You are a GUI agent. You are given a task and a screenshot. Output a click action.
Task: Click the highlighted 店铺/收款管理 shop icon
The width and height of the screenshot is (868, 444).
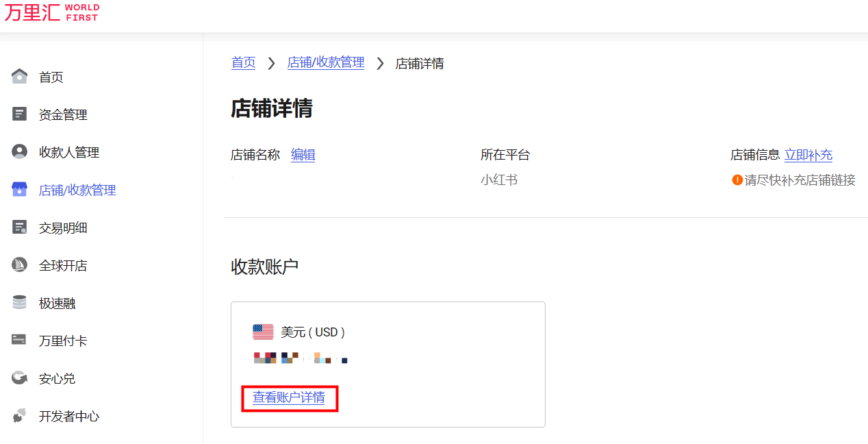pos(20,189)
